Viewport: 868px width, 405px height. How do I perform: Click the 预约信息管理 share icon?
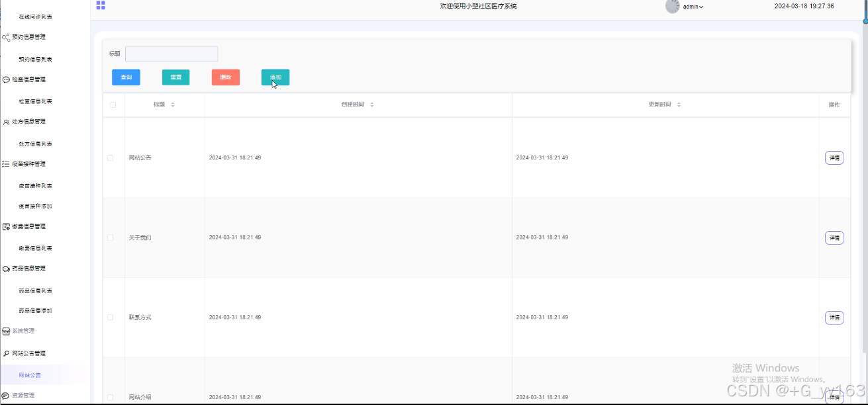pyautogui.click(x=6, y=38)
